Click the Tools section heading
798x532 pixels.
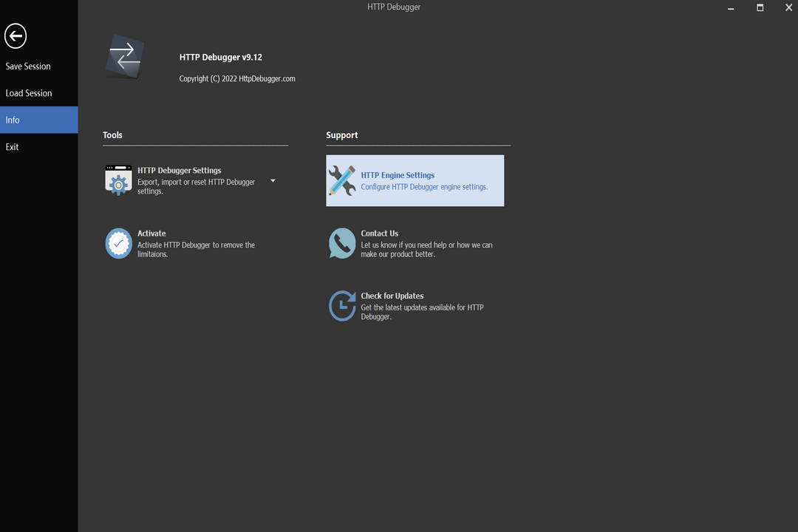click(x=112, y=134)
